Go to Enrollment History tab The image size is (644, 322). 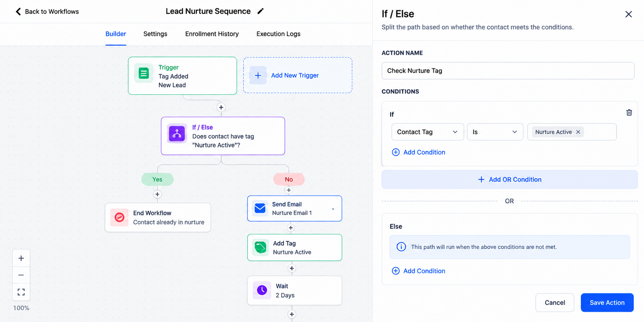click(212, 34)
